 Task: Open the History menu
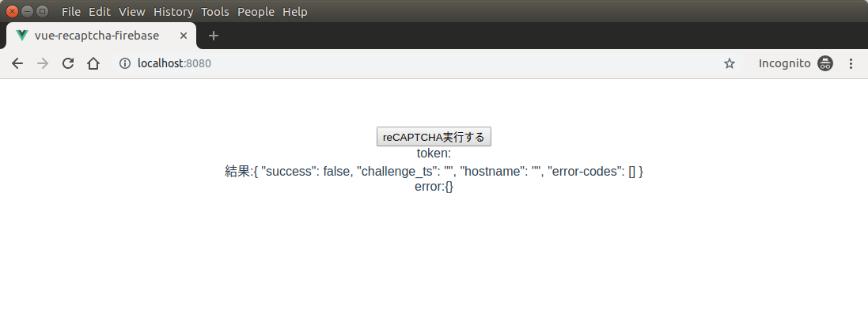173,12
